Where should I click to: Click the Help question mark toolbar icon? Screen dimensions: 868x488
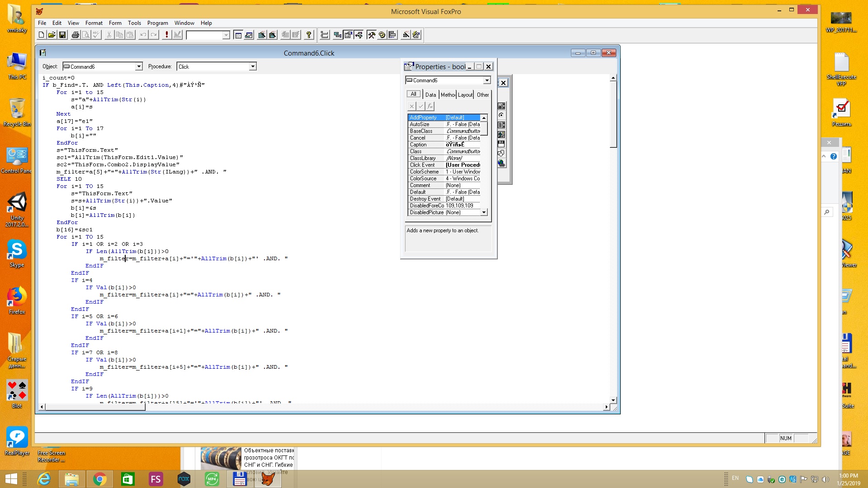(309, 35)
